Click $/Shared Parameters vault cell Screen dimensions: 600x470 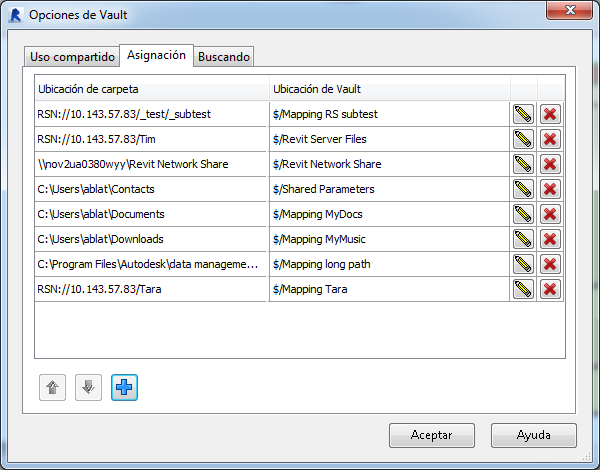[389, 189]
